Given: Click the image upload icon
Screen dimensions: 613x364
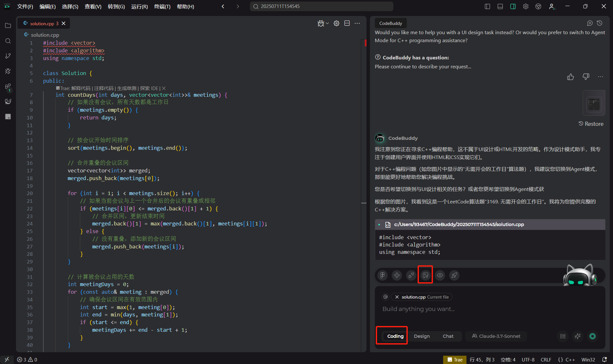Looking at the screenshot, I should pos(425,275).
